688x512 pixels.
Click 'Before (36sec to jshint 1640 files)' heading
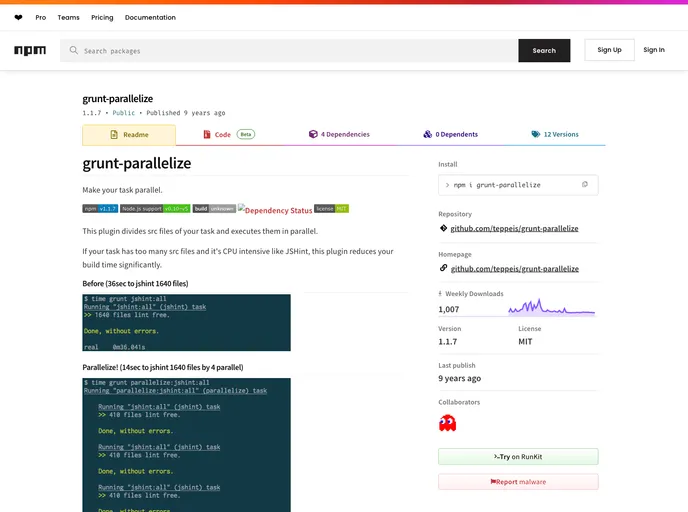pos(135,283)
